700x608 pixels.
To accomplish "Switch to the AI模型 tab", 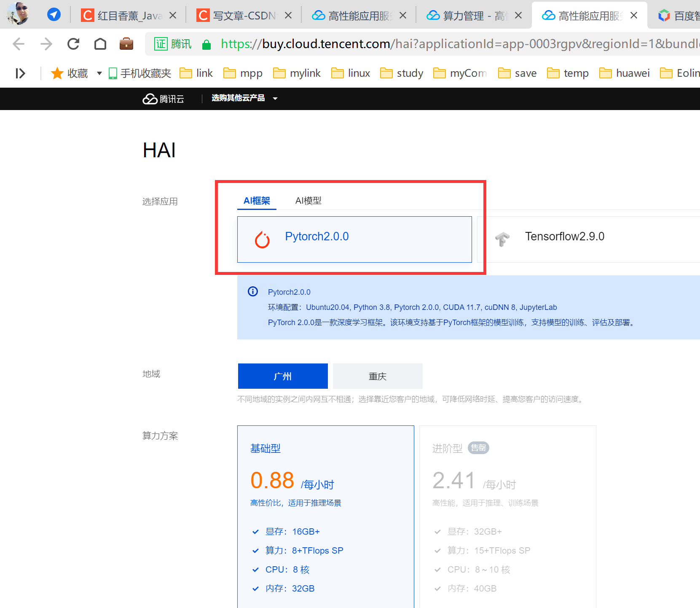I will 308,201.
